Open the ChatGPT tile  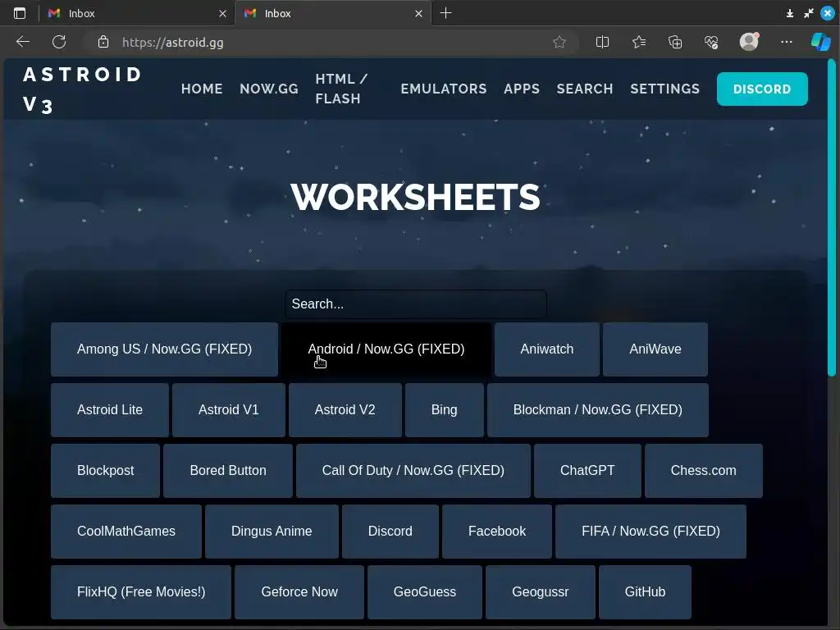[x=587, y=470]
